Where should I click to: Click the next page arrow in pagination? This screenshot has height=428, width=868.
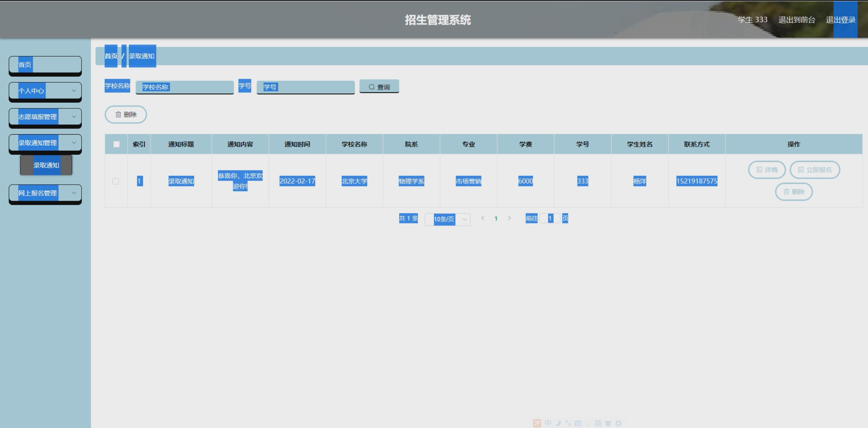point(510,218)
